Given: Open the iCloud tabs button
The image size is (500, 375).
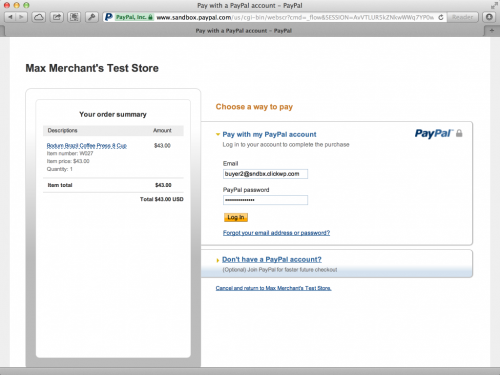Looking at the screenshot, I should click(x=39, y=17).
